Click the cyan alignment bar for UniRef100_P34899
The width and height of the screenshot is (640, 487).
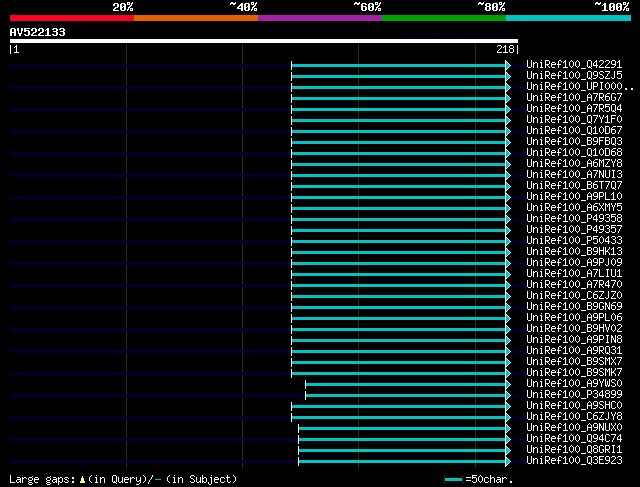tap(406, 396)
